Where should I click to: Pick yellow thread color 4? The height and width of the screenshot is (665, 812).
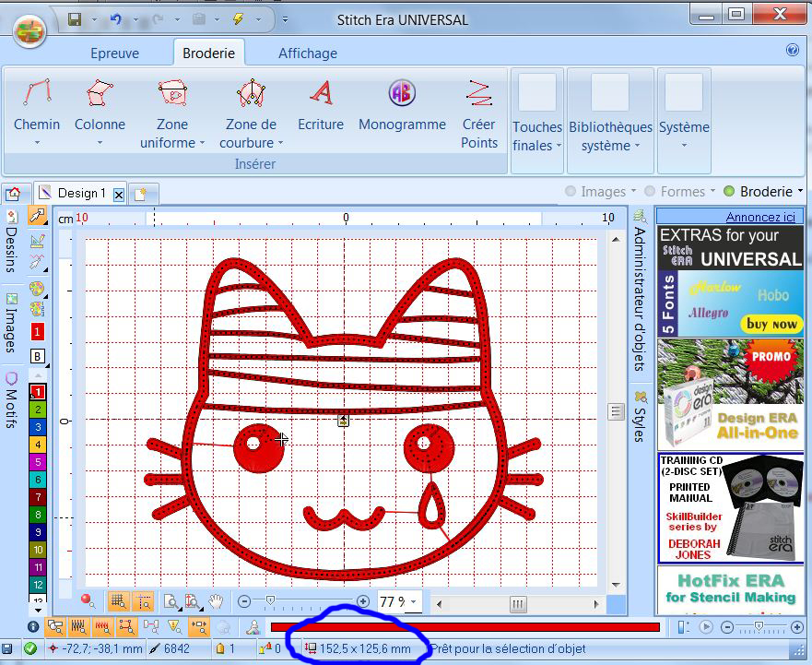37,445
